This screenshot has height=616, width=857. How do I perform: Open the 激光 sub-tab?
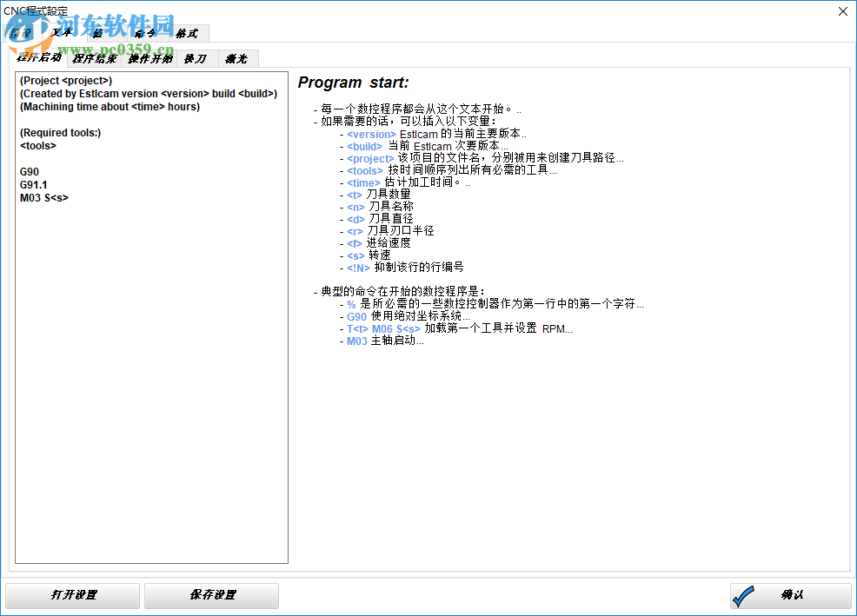pyautogui.click(x=237, y=58)
